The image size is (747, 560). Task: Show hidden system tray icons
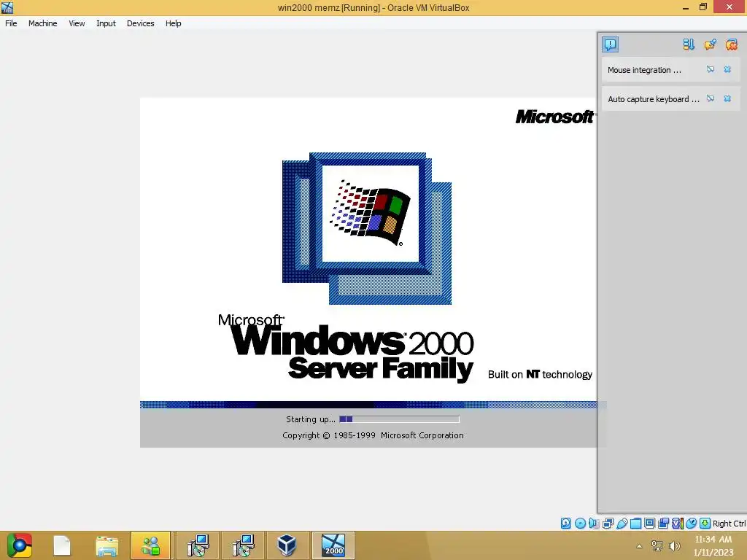tap(639, 546)
